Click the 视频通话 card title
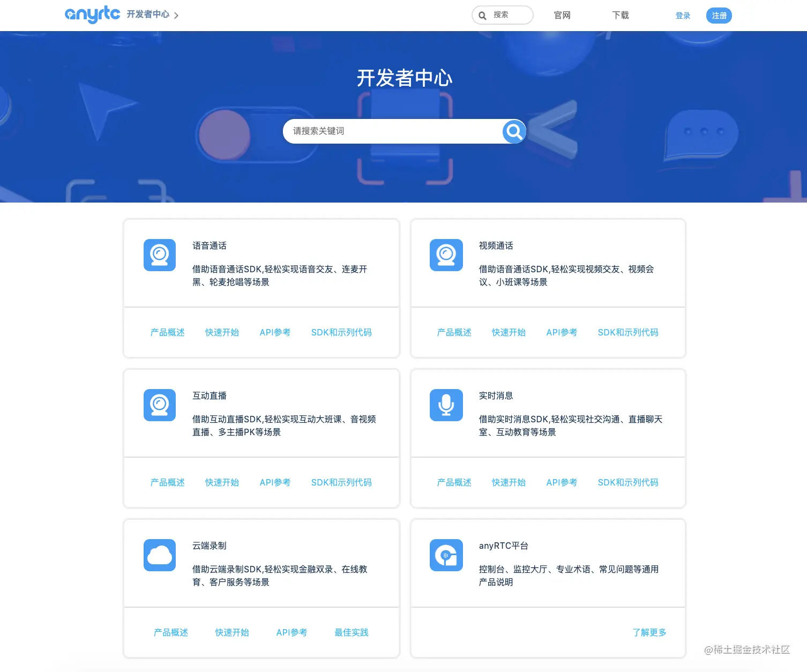Image resolution: width=807 pixels, height=672 pixels. coord(496,245)
